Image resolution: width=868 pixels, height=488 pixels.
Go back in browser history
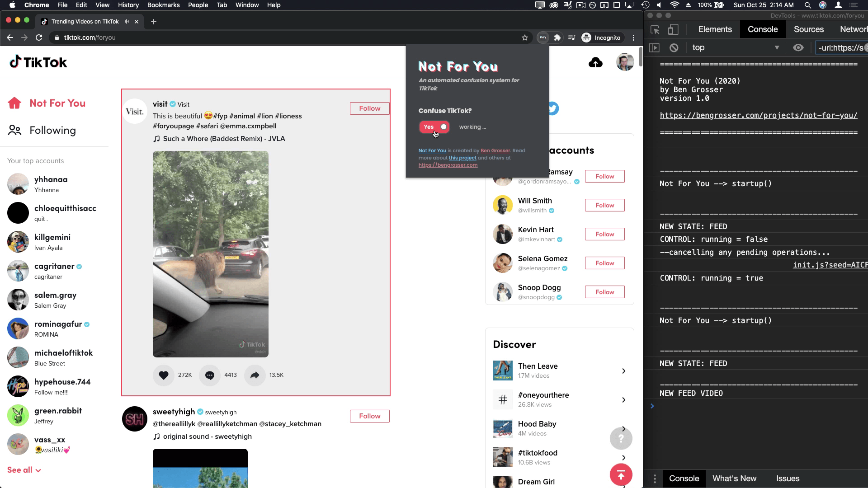click(10, 38)
